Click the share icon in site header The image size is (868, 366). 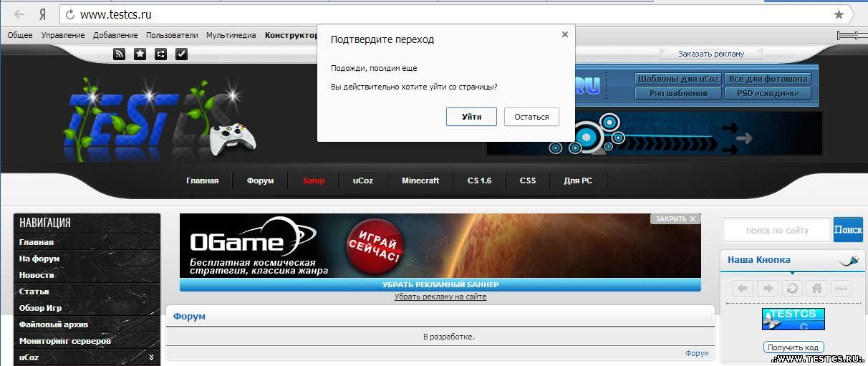(160, 54)
